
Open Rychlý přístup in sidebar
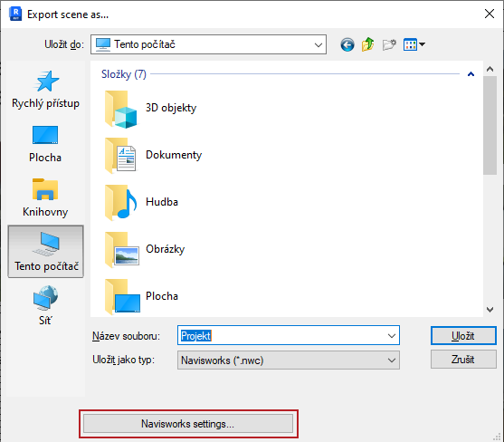tap(45, 90)
